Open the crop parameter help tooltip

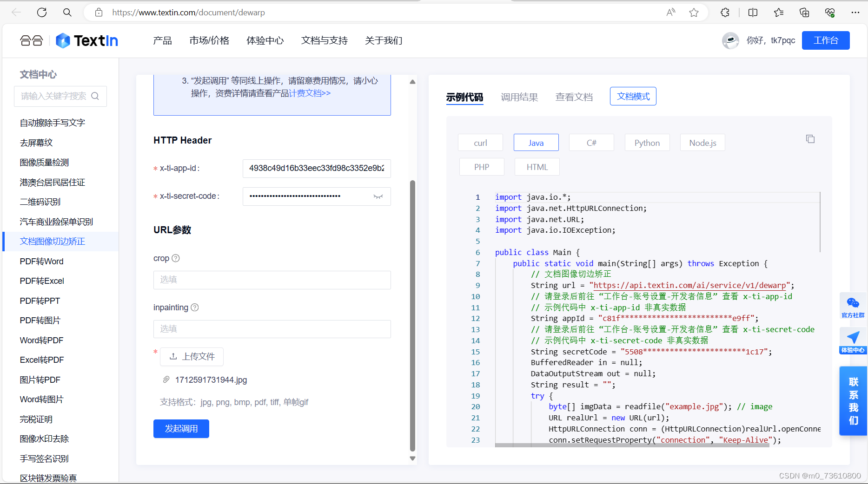[176, 258]
